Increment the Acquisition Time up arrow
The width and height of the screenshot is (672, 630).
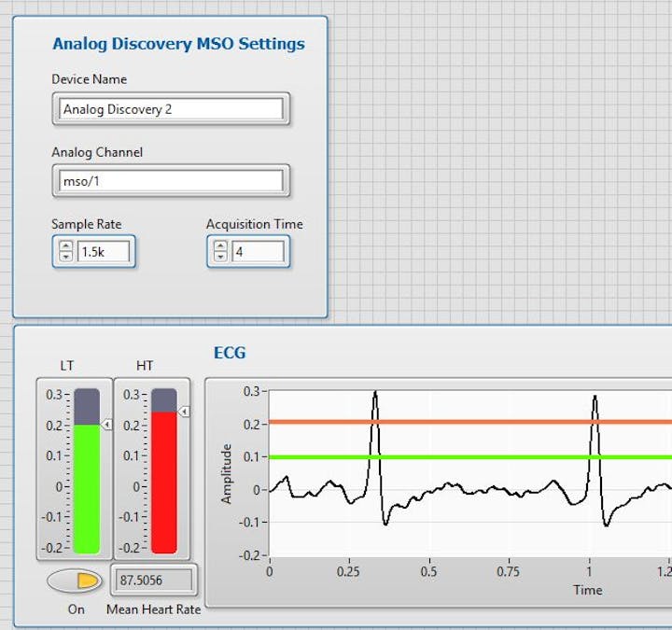click(220, 246)
